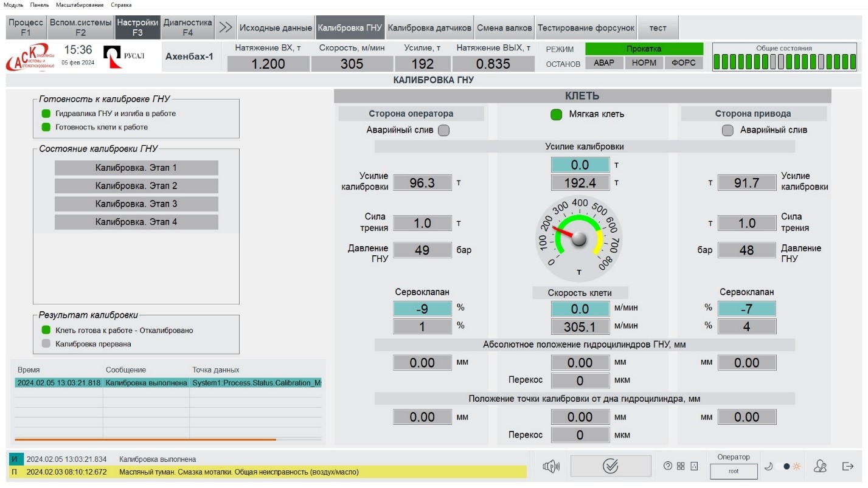Toggle drive side 'Аварийный слив' indicator
868x488 pixels.
point(727,130)
